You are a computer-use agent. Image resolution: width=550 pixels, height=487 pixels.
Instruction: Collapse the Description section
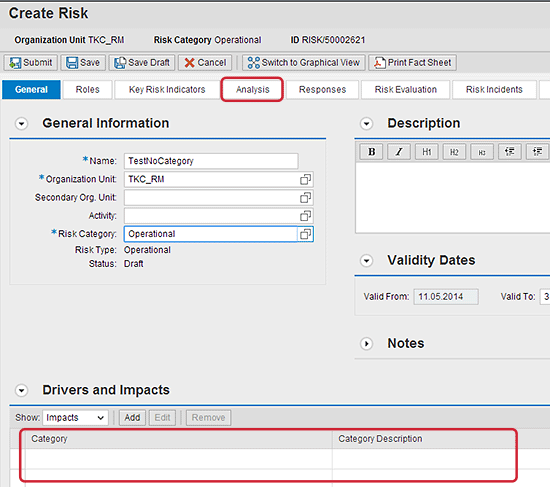click(x=367, y=124)
